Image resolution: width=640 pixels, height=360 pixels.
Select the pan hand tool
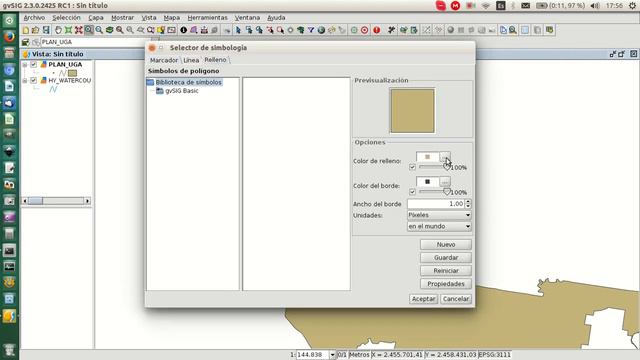(58, 30)
